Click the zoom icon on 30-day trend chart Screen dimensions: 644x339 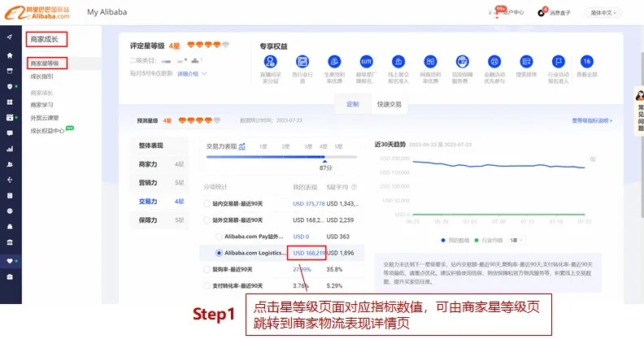point(593,159)
